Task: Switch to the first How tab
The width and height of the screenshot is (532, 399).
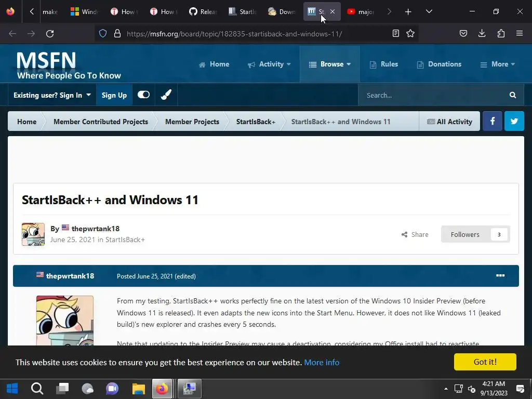Action: pyautogui.click(x=124, y=11)
